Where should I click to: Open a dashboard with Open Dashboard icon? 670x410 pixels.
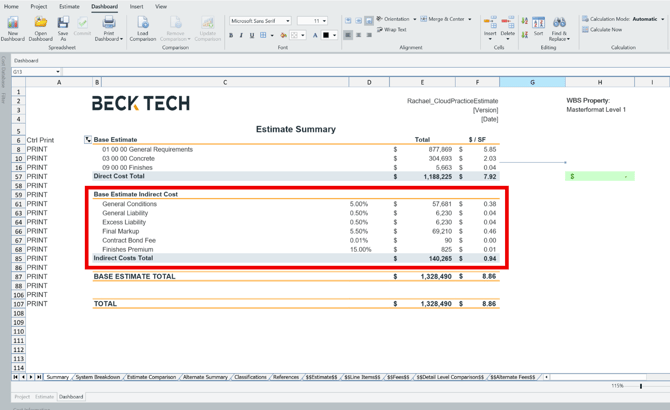tap(40, 22)
